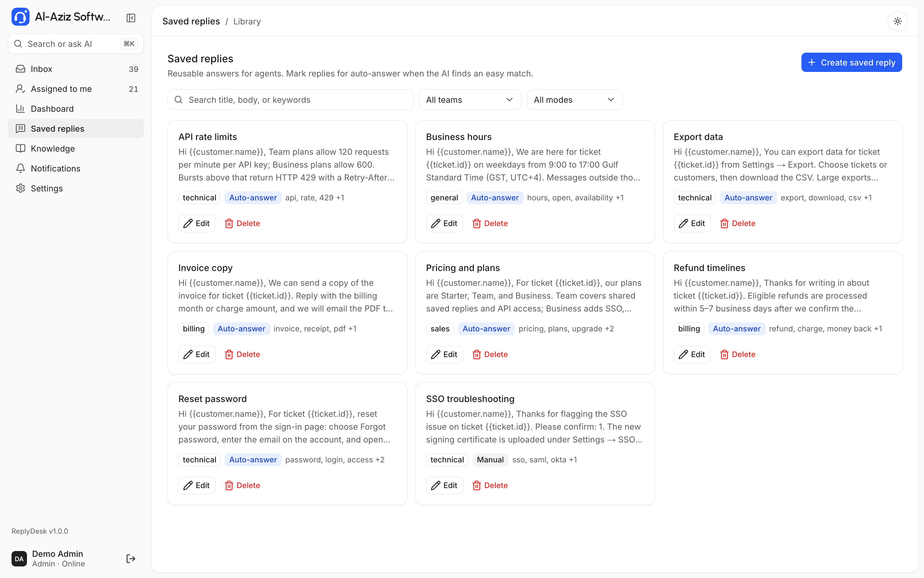Click the Inbox tray icon

(21, 69)
